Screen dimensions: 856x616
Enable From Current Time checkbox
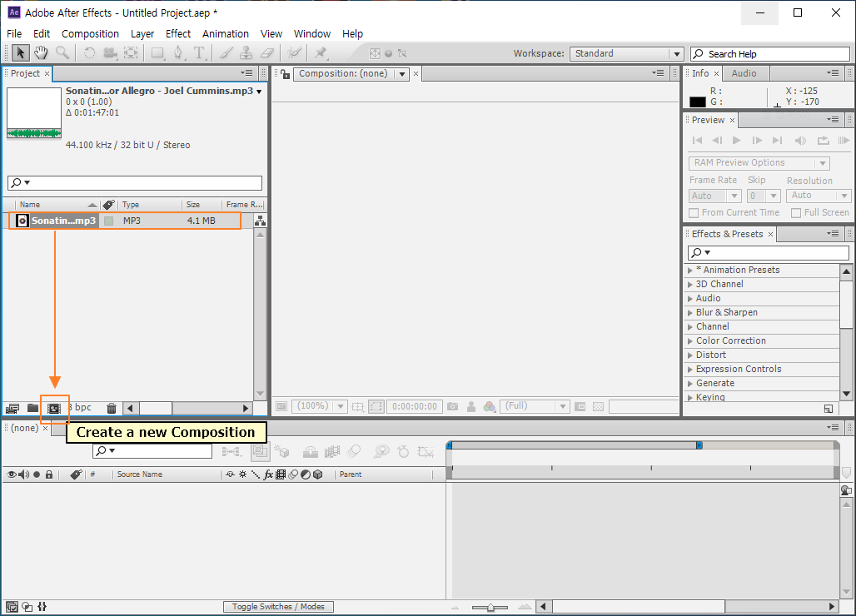(694, 213)
